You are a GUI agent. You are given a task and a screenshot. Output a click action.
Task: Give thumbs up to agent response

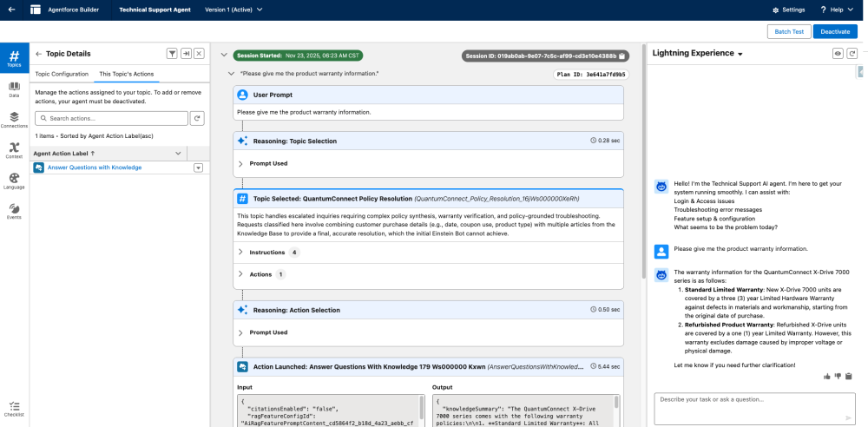coord(827,376)
